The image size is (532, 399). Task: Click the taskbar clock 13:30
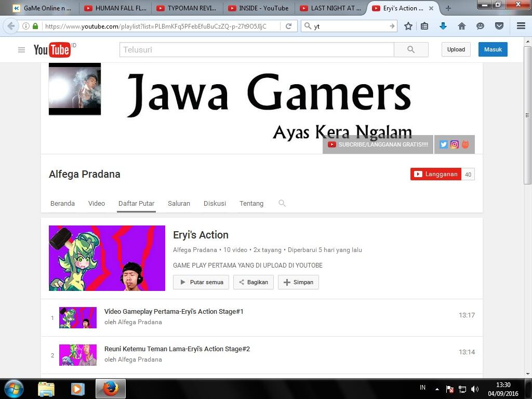click(x=503, y=385)
